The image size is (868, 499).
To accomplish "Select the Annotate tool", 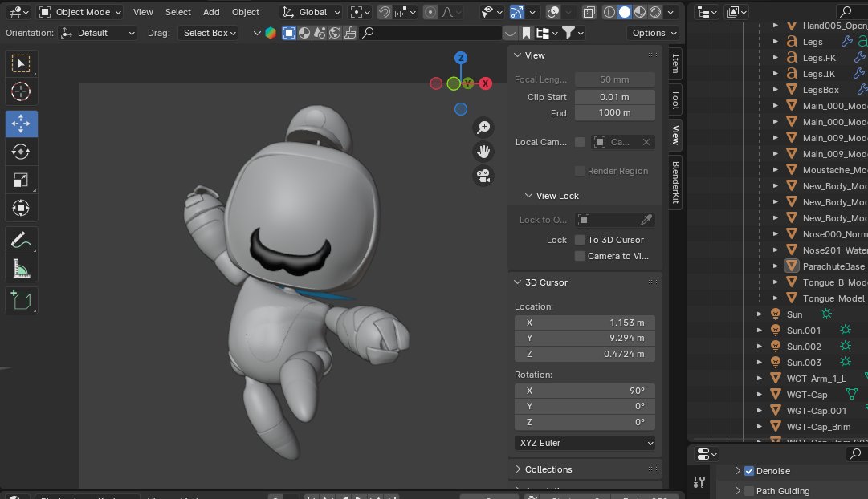I will 21,240.
